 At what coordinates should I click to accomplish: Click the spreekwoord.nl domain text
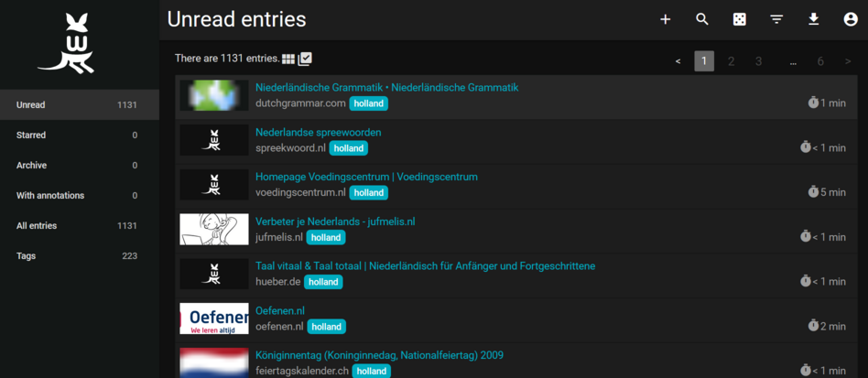pos(290,147)
